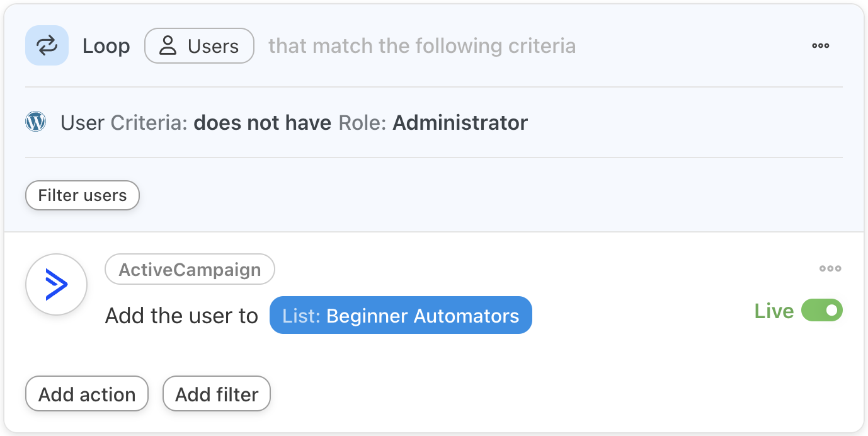Open the ActiveCampaign action three-dot menu
The height and width of the screenshot is (436, 868).
click(830, 268)
